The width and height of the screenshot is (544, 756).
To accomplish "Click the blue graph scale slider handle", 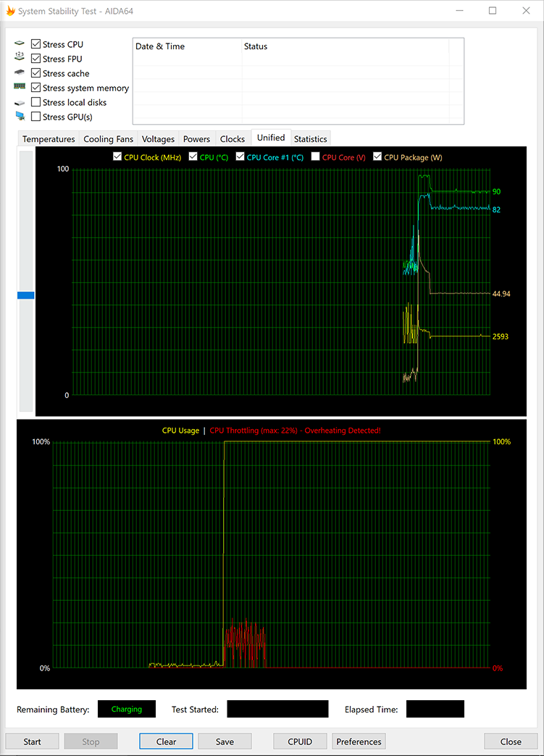I will [25, 295].
